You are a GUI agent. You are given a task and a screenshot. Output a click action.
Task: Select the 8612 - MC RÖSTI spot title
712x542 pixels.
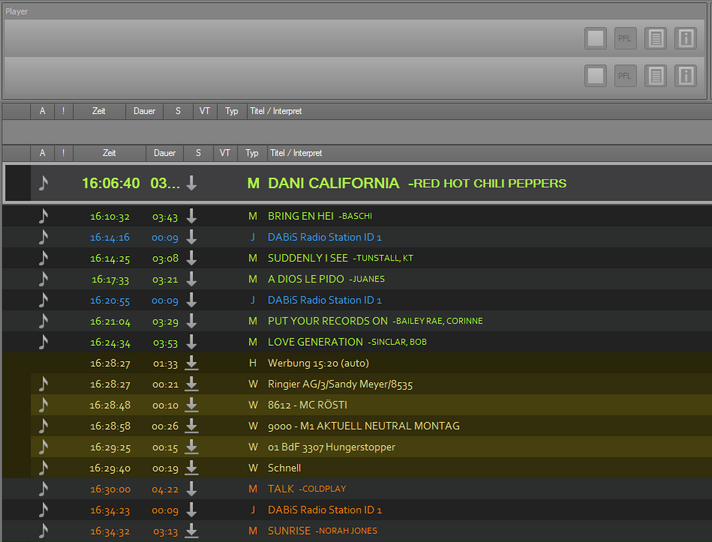coord(307,405)
